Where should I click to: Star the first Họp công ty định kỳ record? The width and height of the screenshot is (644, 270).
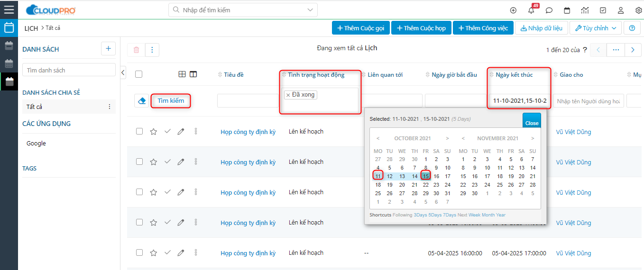[x=153, y=132]
